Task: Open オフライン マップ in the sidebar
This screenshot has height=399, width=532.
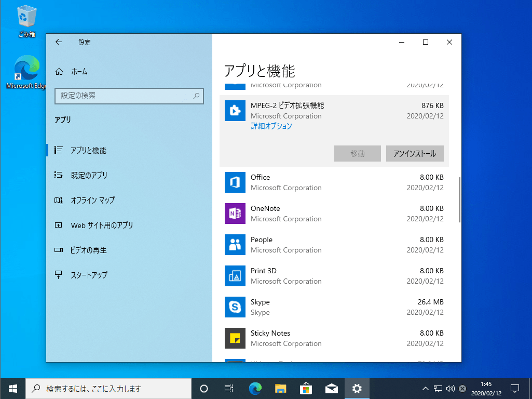Action: 129,201
